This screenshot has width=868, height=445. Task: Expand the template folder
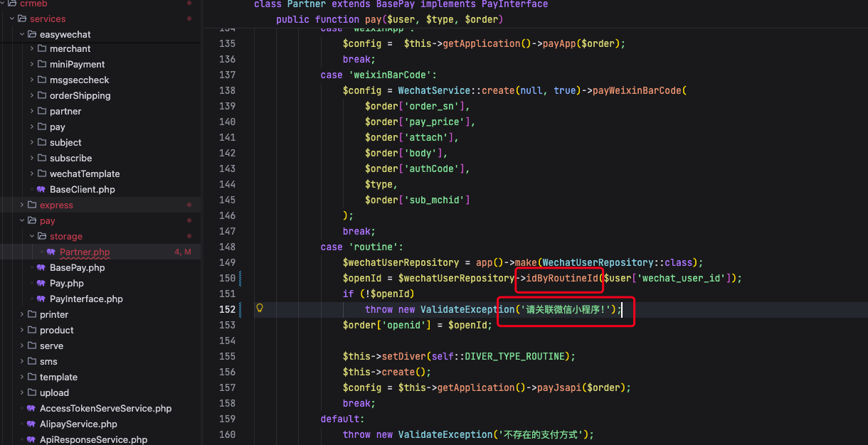[x=23, y=377]
